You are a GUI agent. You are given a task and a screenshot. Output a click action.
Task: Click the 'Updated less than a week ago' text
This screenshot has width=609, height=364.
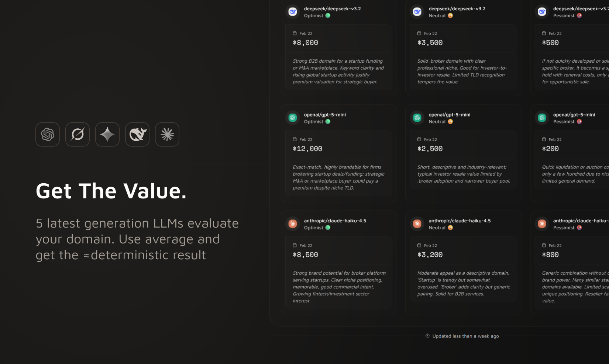click(465, 336)
